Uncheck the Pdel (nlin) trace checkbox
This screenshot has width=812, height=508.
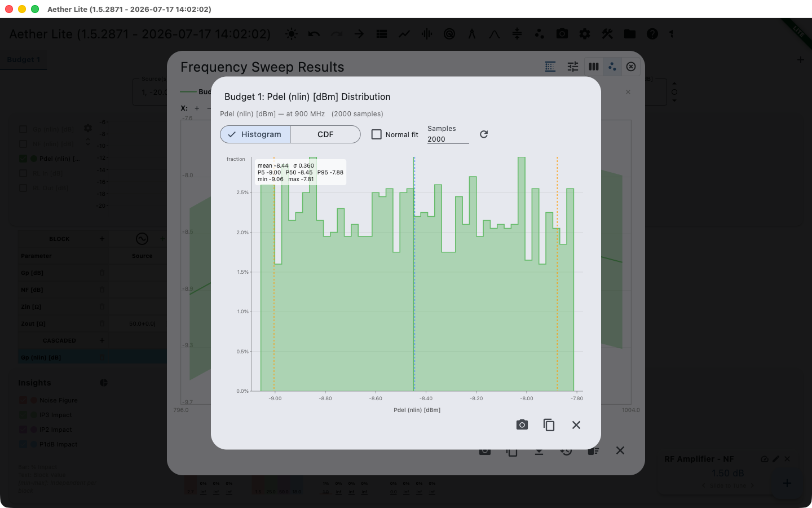click(x=23, y=159)
